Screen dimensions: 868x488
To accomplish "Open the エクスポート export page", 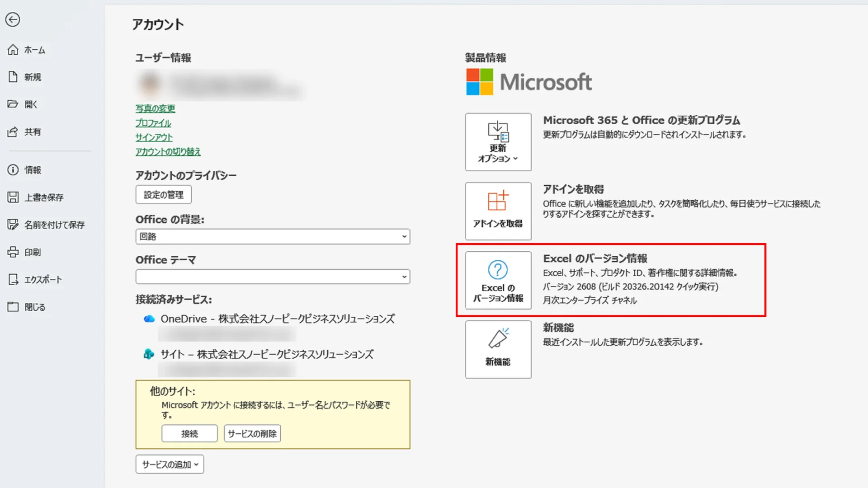I will pos(35,280).
